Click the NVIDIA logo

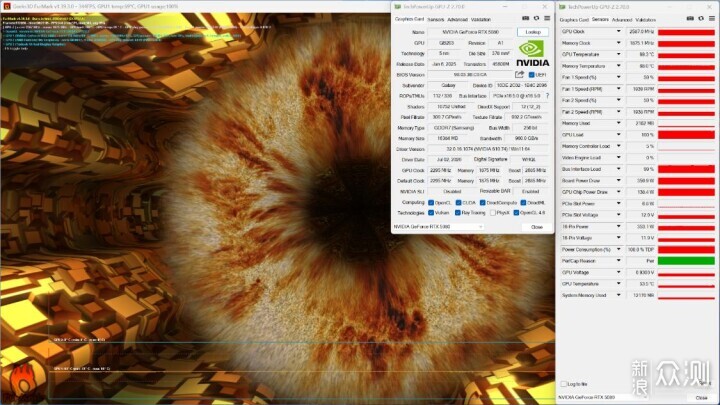pyautogui.click(x=532, y=54)
